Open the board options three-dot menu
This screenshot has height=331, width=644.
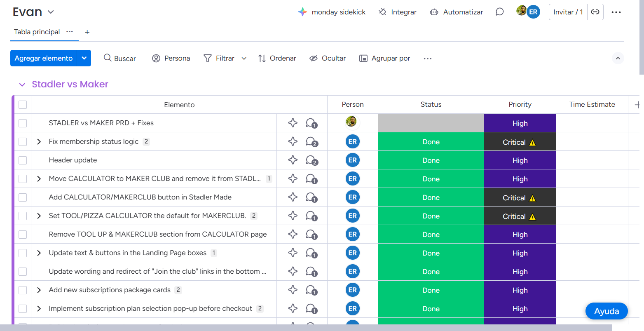coord(616,12)
